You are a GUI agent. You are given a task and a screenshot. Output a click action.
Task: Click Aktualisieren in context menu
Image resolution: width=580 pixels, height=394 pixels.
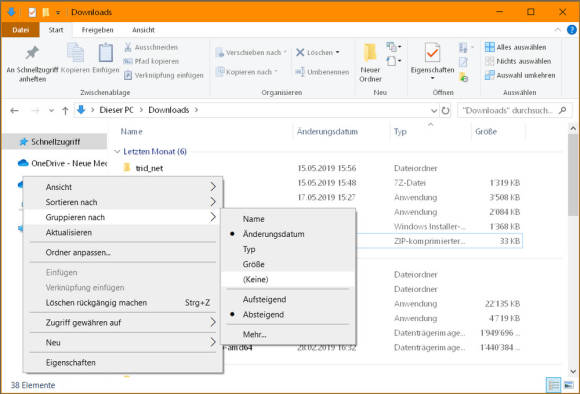tap(123, 232)
